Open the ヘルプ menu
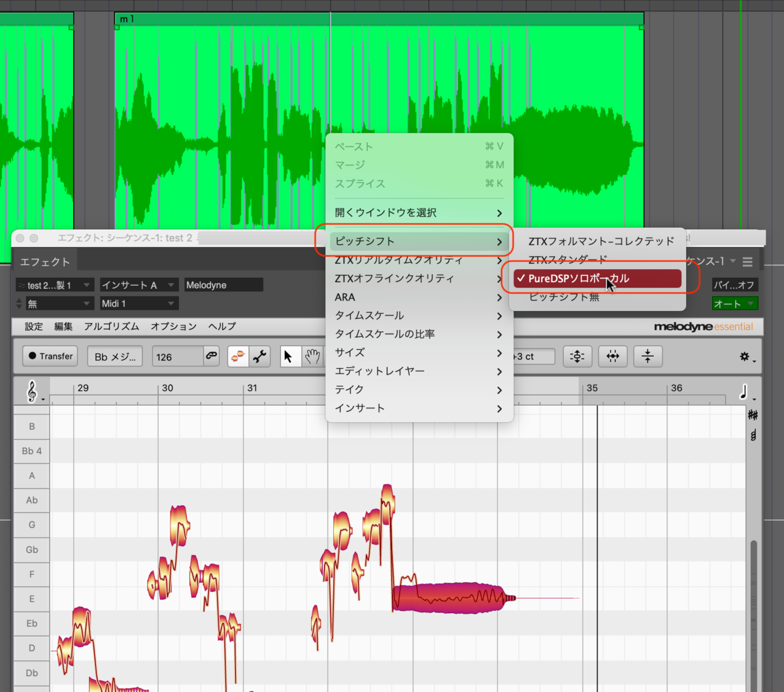 (222, 326)
